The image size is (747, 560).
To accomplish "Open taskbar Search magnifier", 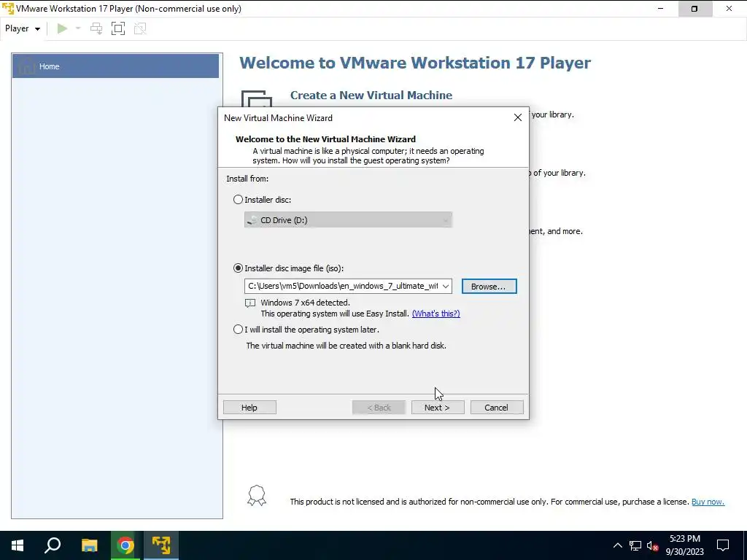I will [53, 545].
